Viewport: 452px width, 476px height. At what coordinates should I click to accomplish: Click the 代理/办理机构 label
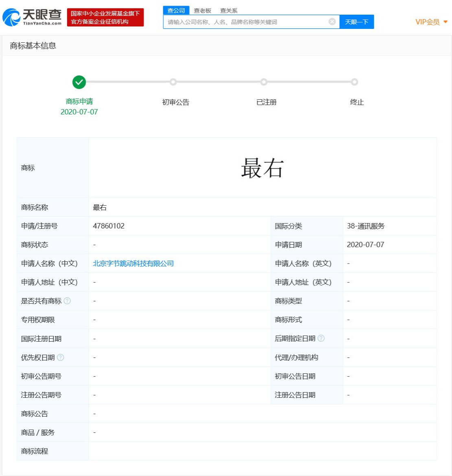point(296,357)
